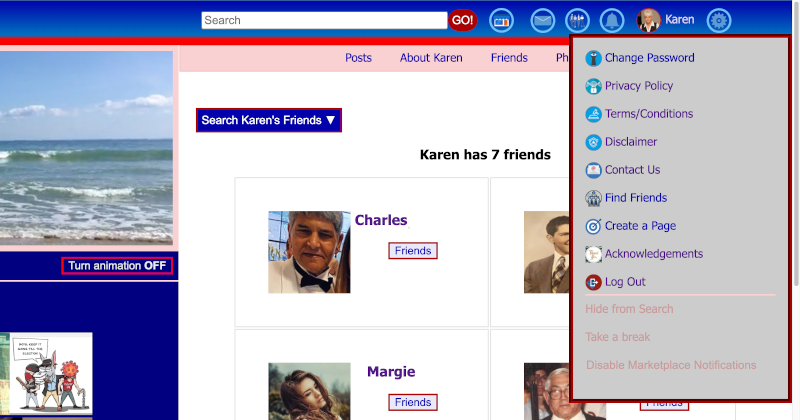Expand Search Karen's Friends dropdown
The image size is (800, 420).
[269, 120]
